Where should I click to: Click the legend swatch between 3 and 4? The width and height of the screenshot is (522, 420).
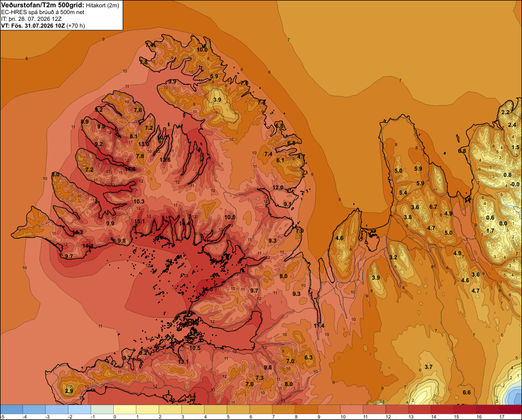click(193, 410)
